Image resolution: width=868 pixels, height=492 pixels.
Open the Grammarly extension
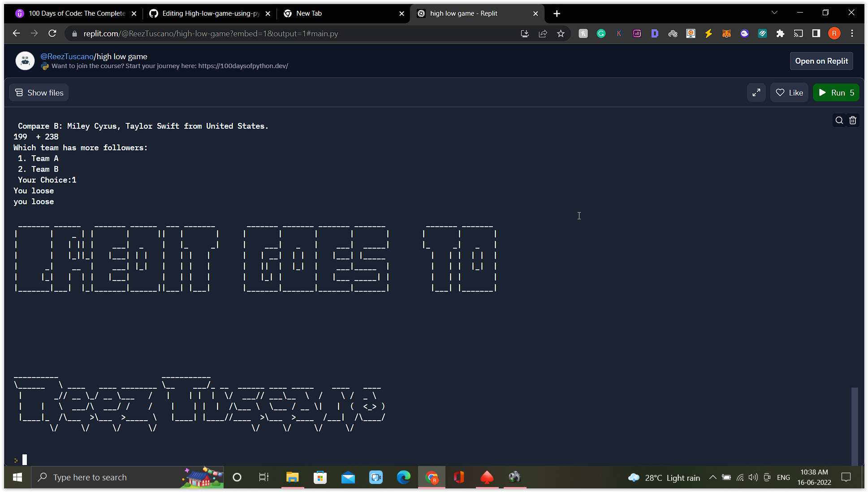[601, 33]
